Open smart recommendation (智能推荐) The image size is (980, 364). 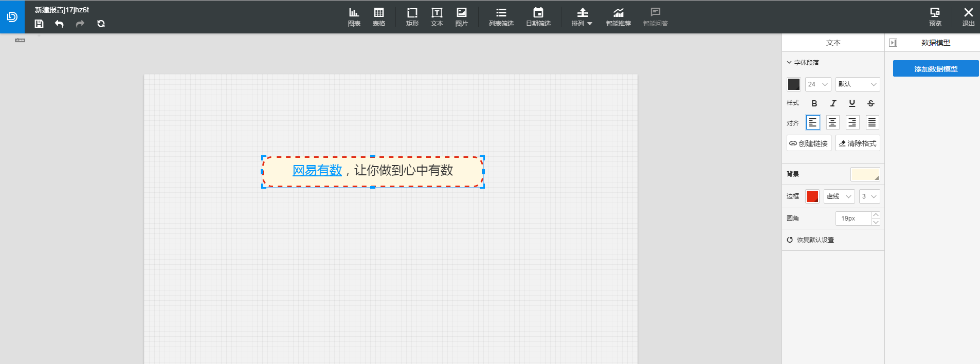point(619,17)
